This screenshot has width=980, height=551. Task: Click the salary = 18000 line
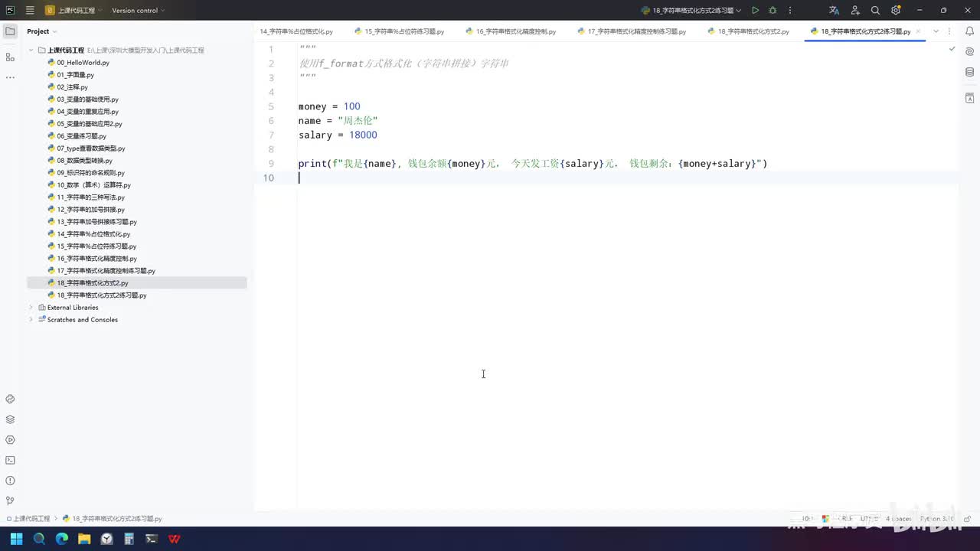click(338, 135)
